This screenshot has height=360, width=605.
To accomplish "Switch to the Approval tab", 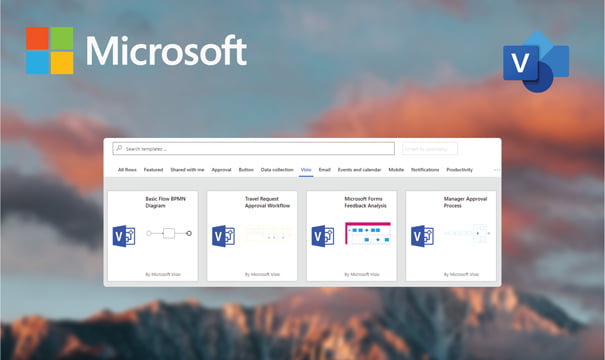I will 221,170.
